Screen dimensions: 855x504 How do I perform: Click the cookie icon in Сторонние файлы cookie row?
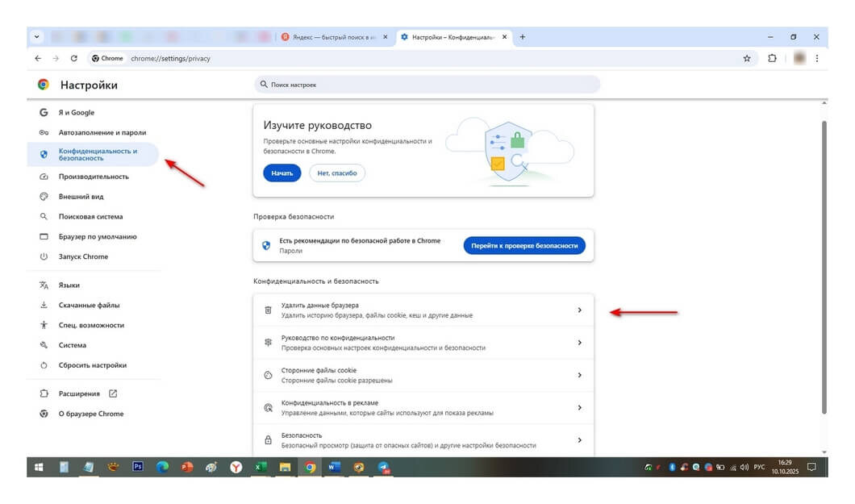[268, 375]
